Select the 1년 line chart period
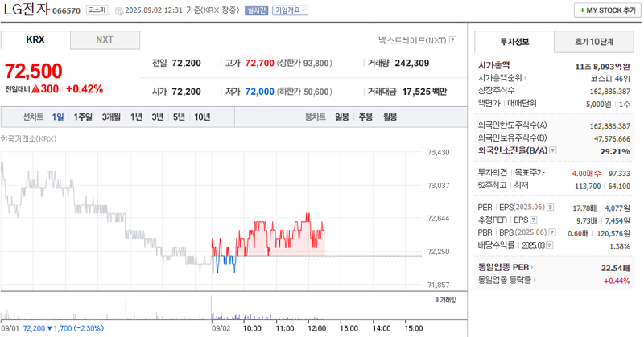Viewport: 644px width, 337px height. 136,117
